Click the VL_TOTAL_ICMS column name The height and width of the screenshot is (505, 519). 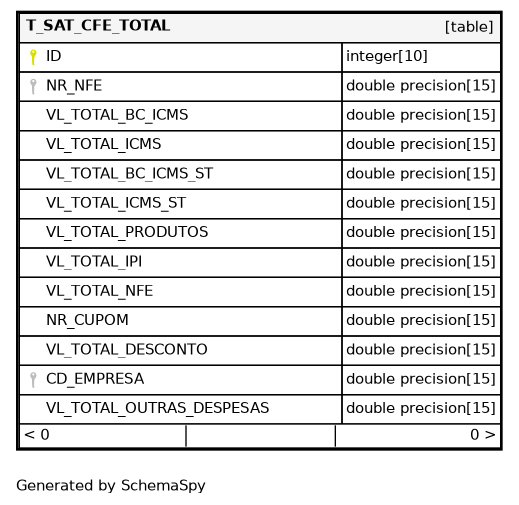coord(104,144)
